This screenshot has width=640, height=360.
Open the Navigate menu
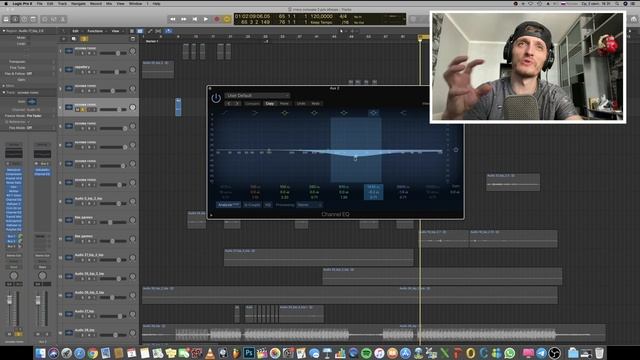tap(78, 4)
